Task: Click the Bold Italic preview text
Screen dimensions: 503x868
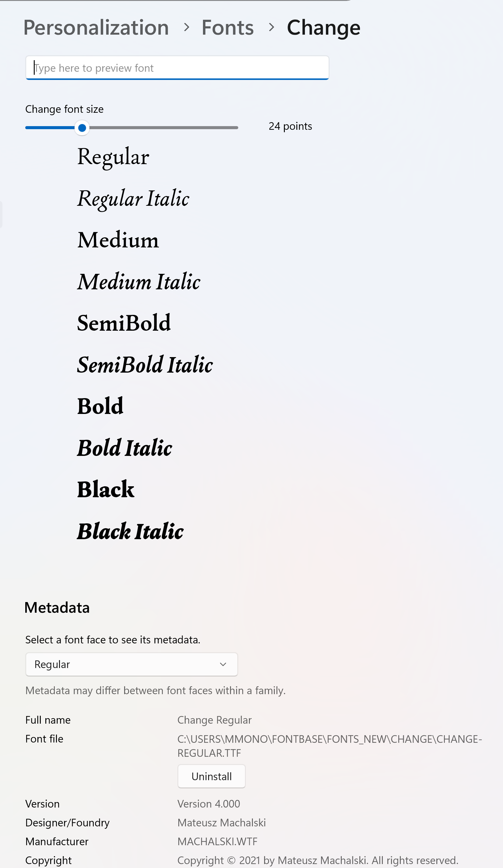Action: [124, 448]
